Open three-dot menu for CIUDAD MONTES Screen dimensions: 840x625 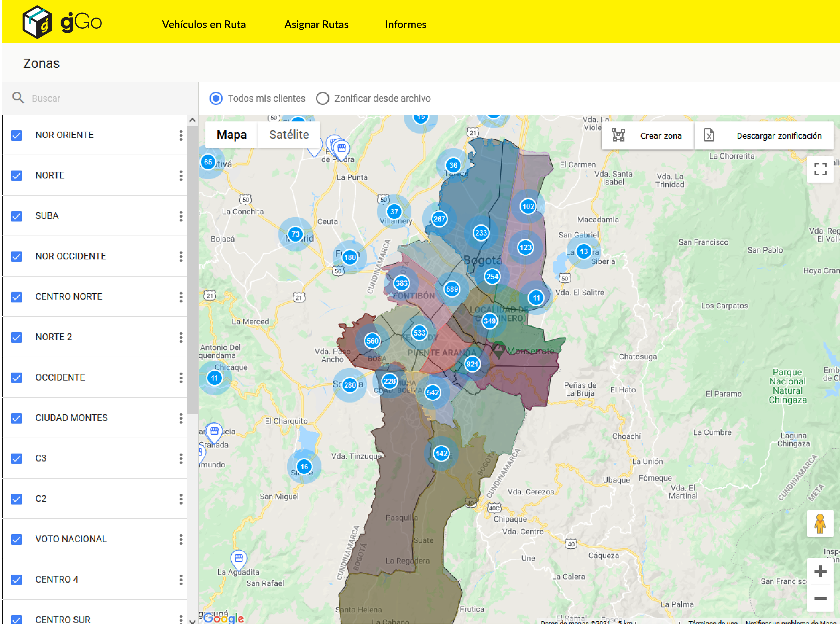pyautogui.click(x=181, y=418)
